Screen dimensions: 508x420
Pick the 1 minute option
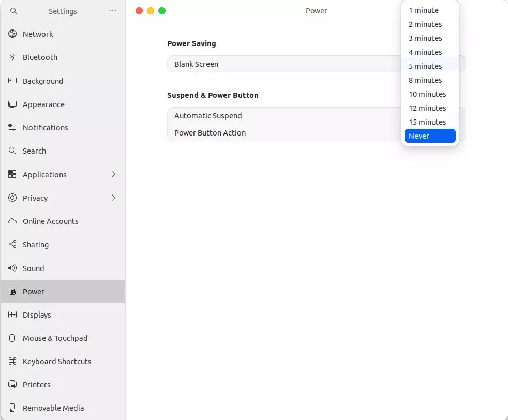click(423, 10)
